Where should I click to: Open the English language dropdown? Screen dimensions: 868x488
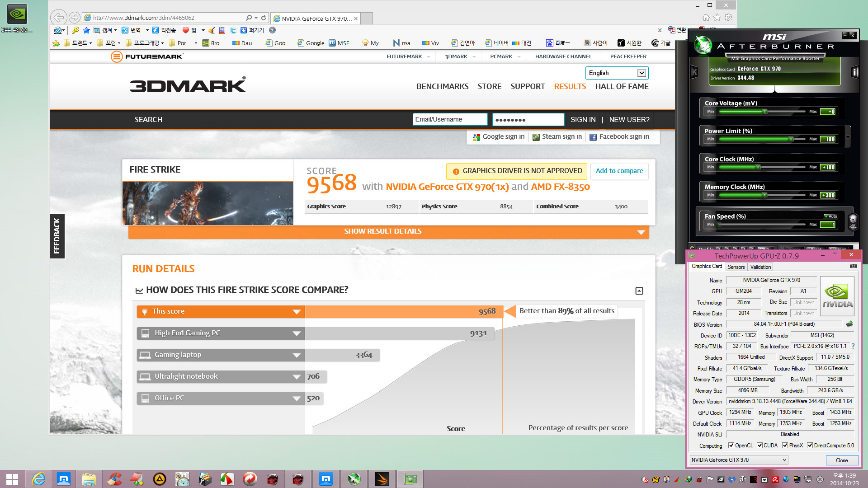[617, 73]
